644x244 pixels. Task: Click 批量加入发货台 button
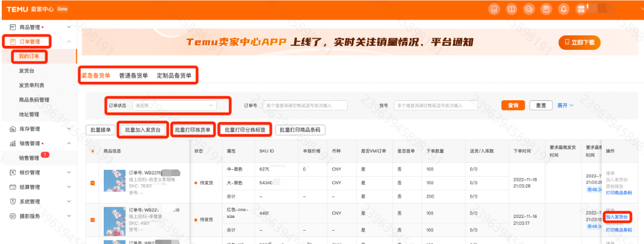click(x=143, y=130)
